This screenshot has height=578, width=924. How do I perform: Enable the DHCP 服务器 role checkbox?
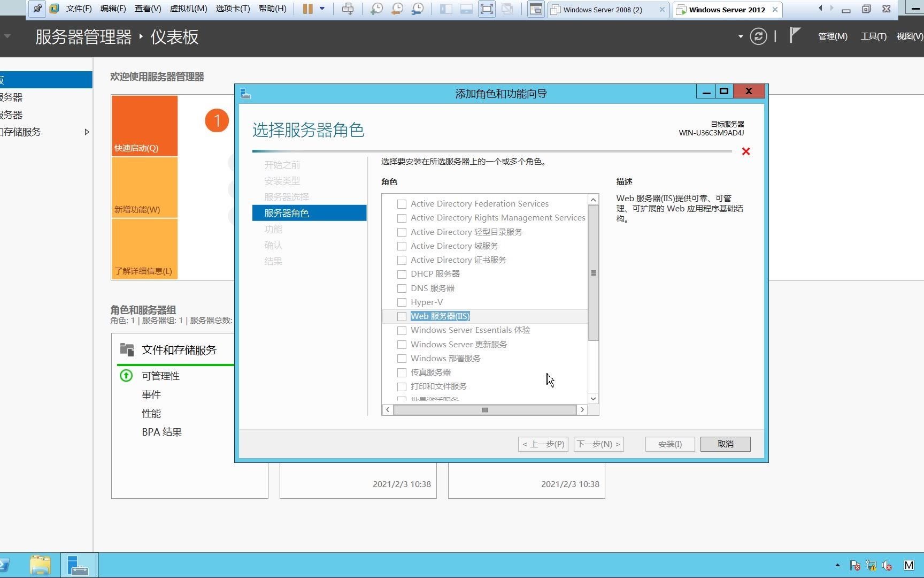pyautogui.click(x=402, y=274)
